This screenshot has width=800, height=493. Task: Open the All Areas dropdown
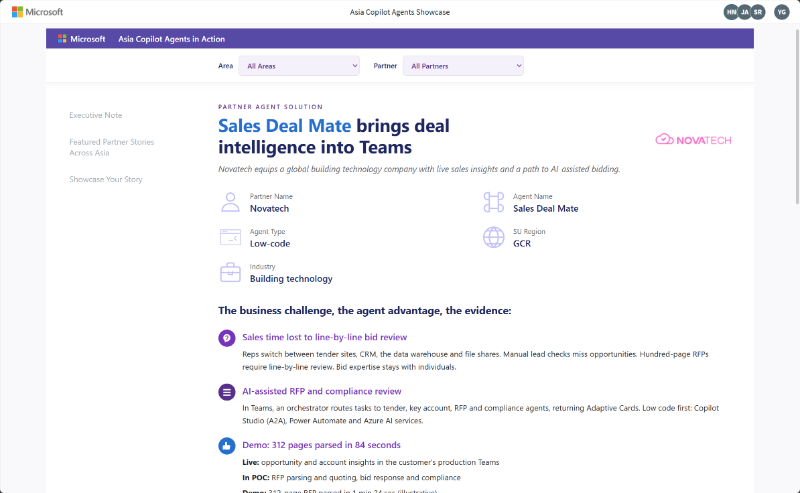click(299, 66)
